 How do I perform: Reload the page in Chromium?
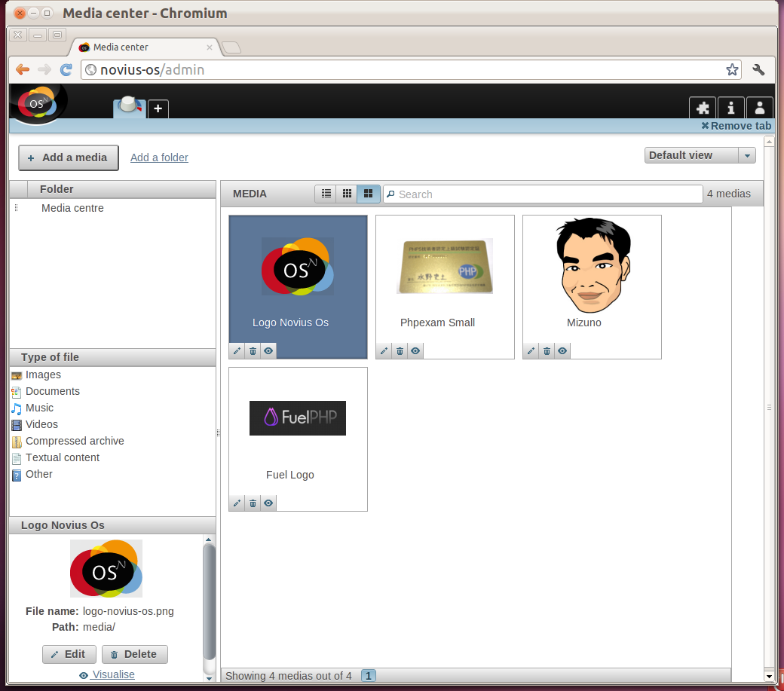pos(66,69)
